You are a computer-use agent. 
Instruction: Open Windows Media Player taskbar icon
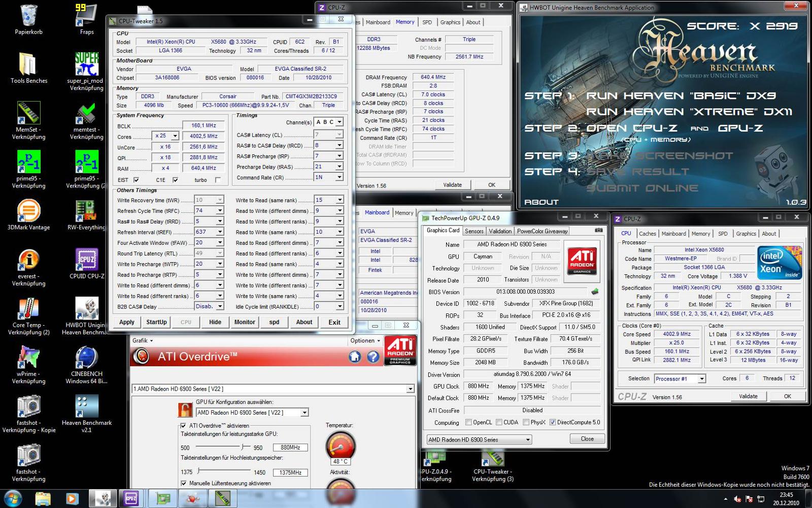[72, 499]
